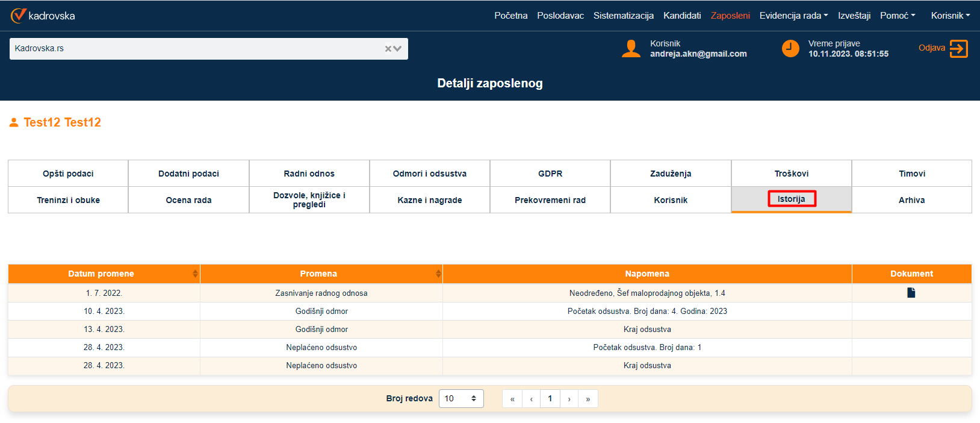Open the document icon in first row
This screenshot has width=980, height=423.
click(911, 293)
